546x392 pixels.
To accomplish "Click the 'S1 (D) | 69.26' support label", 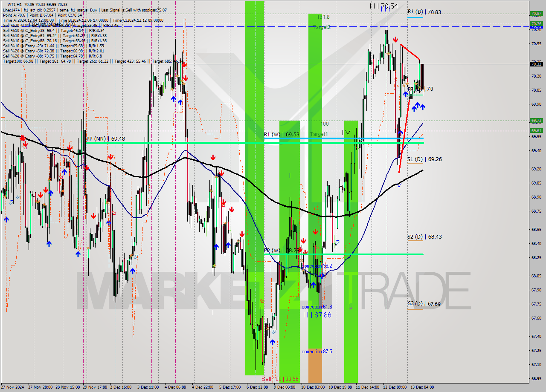I will tap(424, 159).
